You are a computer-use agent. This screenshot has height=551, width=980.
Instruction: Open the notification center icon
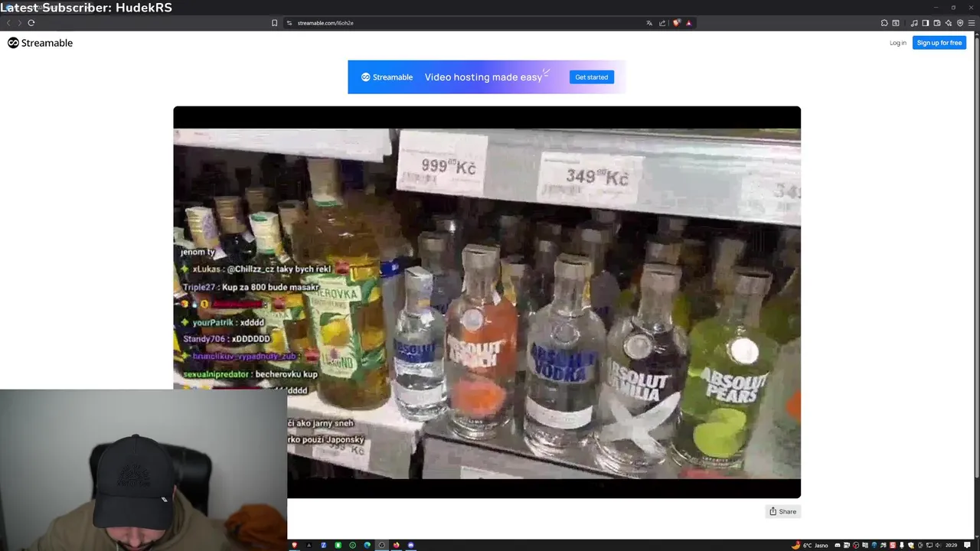[967, 545]
